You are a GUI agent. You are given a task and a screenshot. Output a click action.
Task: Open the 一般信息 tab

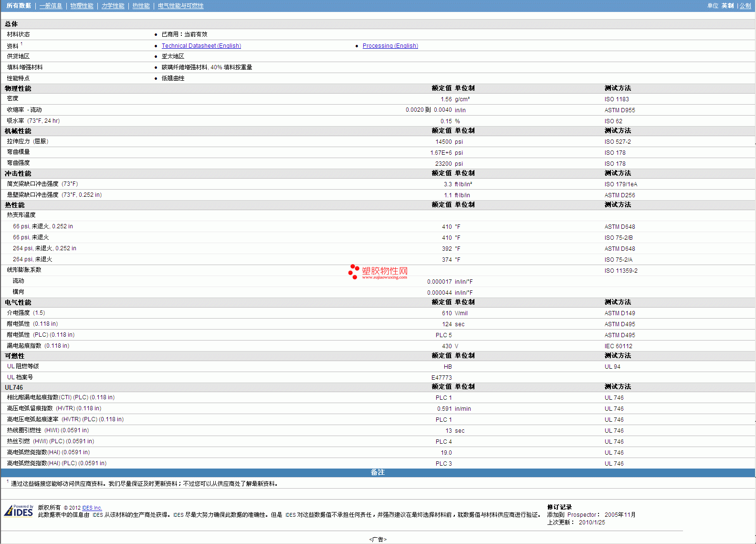pyautogui.click(x=51, y=6)
